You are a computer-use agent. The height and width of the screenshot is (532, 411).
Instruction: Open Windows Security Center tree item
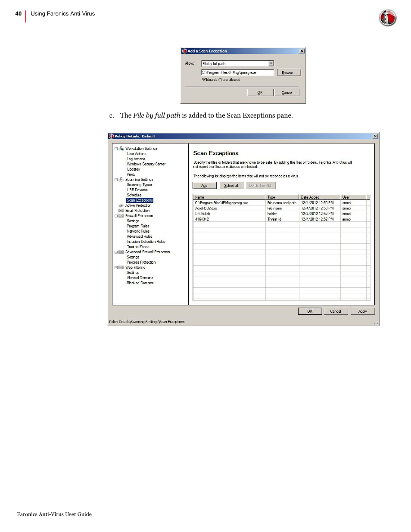tap(146, 164)
